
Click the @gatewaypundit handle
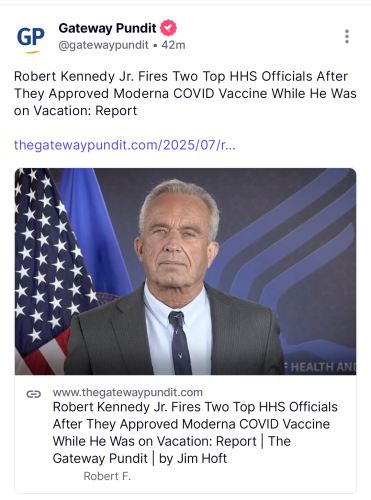pyautogui.click(x=103, y=45)
